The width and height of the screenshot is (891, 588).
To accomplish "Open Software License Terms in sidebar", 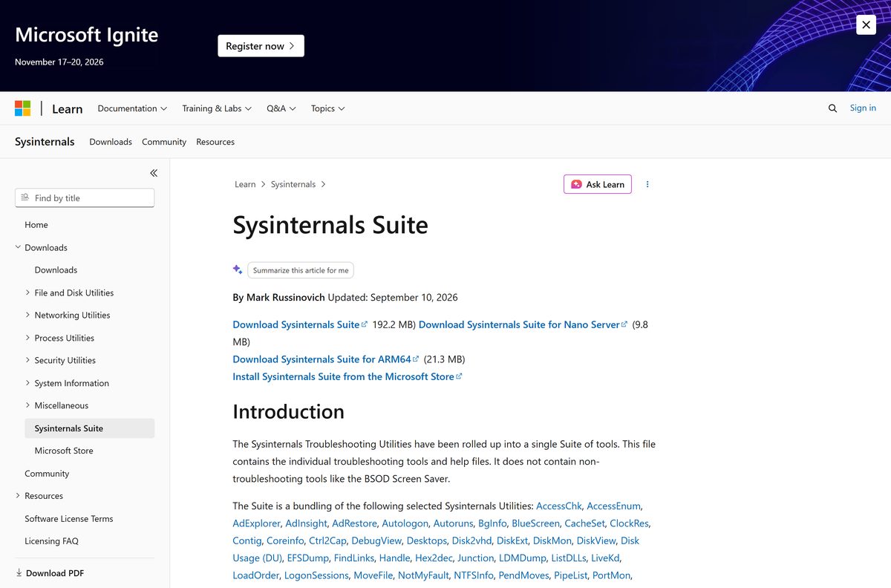I will tap(69, 519).
